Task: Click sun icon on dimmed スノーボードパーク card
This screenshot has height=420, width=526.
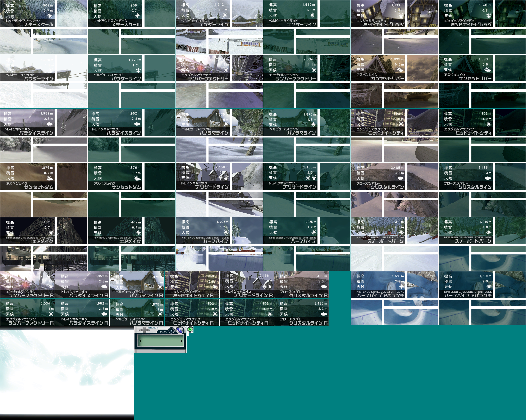Action: coord(489,232)
